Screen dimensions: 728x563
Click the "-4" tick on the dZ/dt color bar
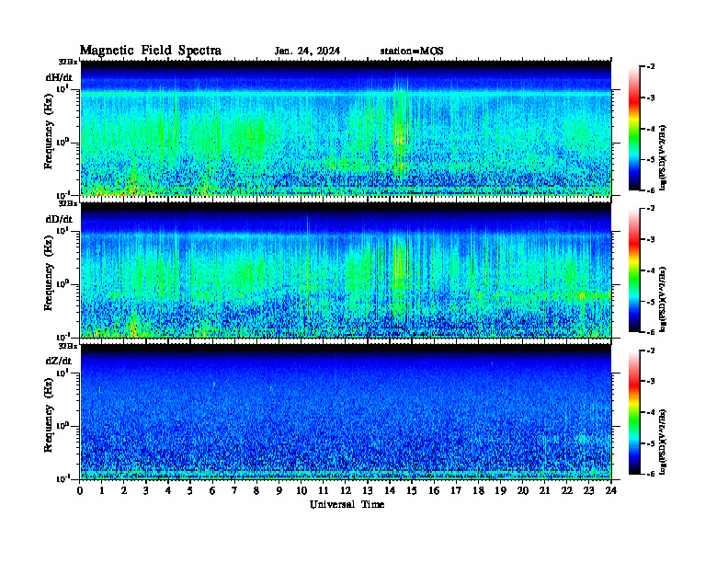[x=650, y=412]
